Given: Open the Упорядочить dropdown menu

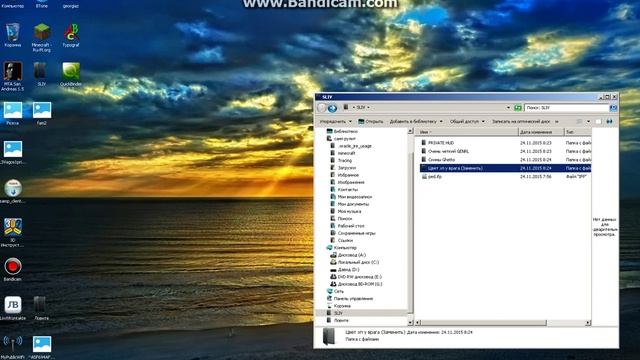Looking at the screenshot, I should tap(336, 122).
